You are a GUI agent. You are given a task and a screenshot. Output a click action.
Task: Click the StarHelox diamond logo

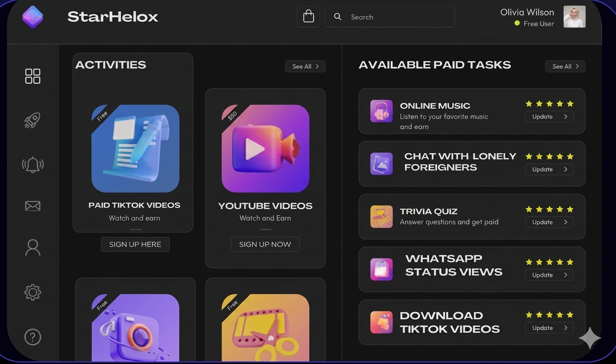coord(32,17)
